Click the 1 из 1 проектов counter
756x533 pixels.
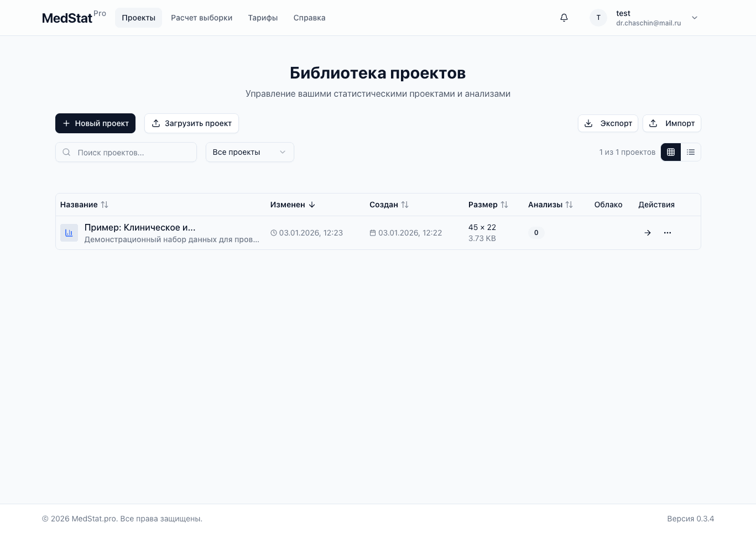coord(627,152)
